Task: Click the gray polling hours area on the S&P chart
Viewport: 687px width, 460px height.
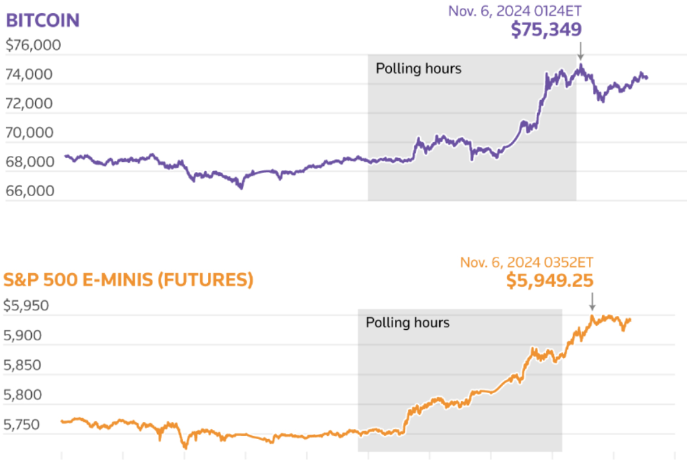Action: (x=460, y=370)
